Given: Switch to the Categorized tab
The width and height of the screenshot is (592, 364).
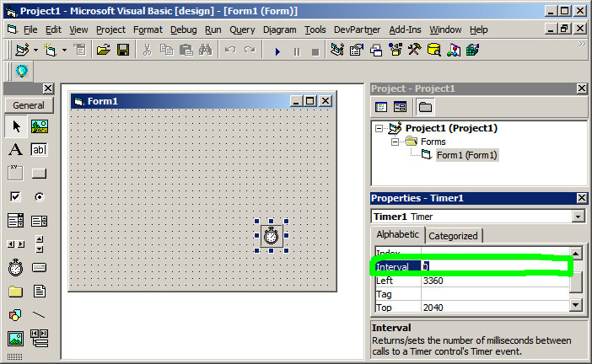Looking at the screenshot, I should (455, 236).
